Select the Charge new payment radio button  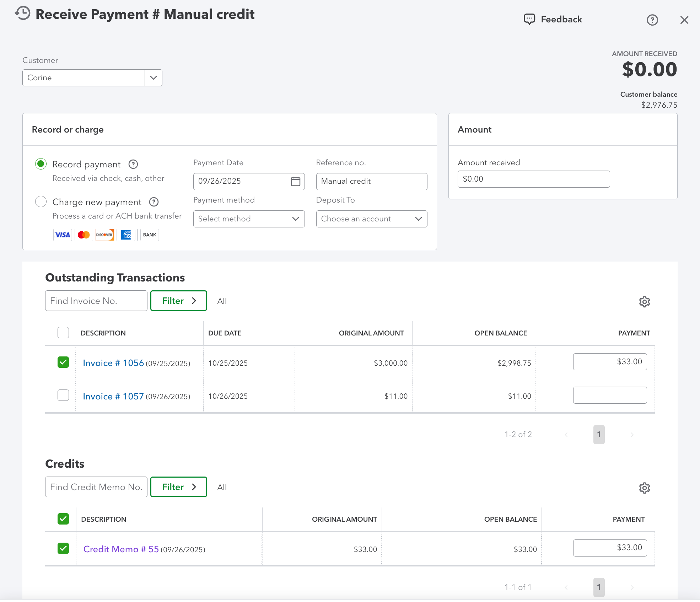(x=41, y=202)
